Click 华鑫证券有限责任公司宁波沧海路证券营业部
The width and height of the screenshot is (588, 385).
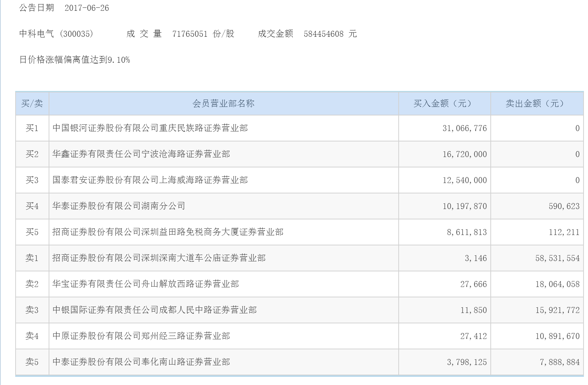141,154
